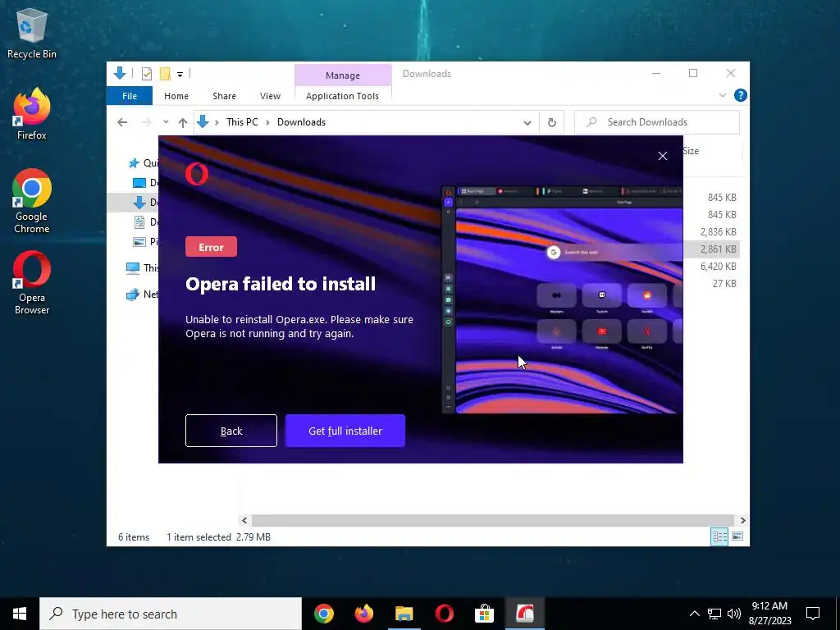Click the Properties icon in quick access toolbar

(146, 74)
